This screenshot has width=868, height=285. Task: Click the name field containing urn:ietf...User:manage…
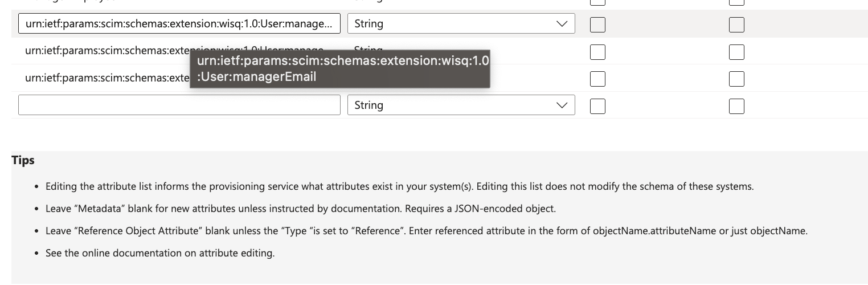[x=179, y=24]
